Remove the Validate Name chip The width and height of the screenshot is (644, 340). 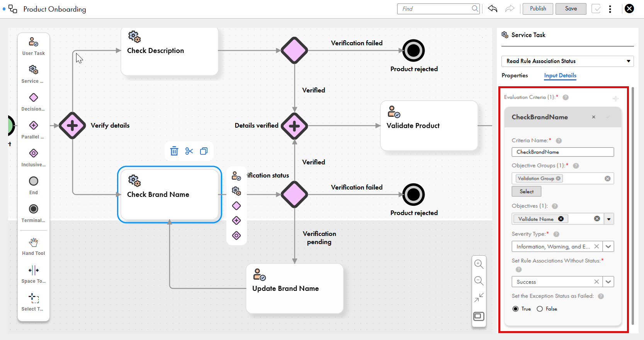(561, 219)
